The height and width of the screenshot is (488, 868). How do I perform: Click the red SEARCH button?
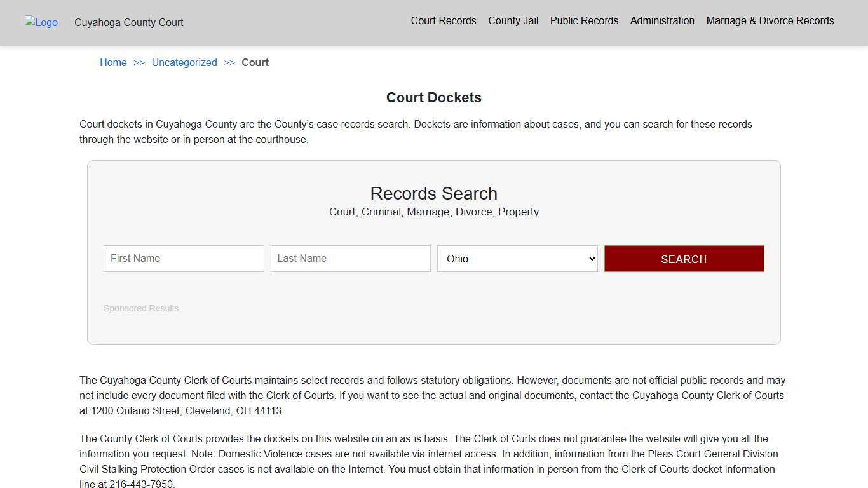coord(684,259)
